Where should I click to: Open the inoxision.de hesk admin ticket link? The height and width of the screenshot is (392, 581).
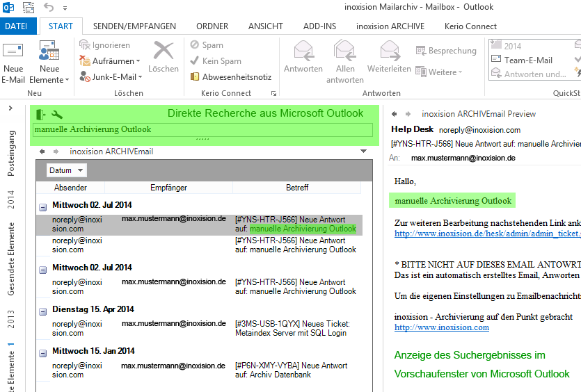point(487,234)
